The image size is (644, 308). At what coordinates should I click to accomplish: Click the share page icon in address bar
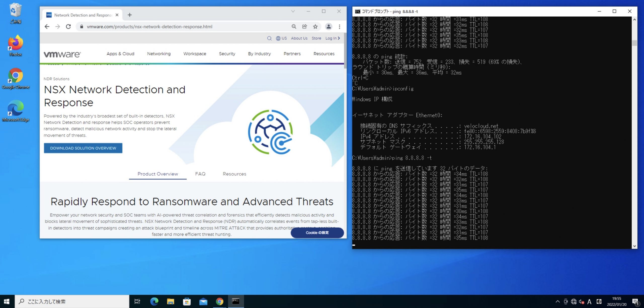pyautogui.click(x=304, y=26)
